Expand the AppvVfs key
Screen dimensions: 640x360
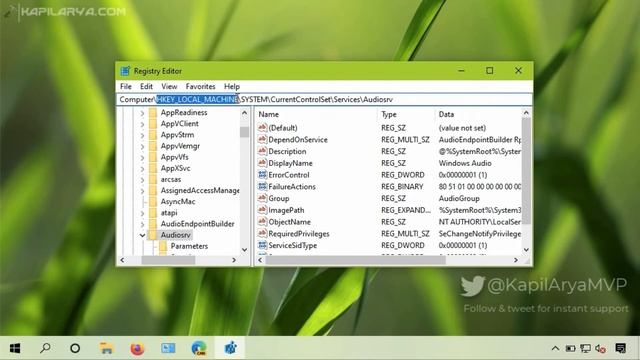pyautogui.click(x=142, y=158)
